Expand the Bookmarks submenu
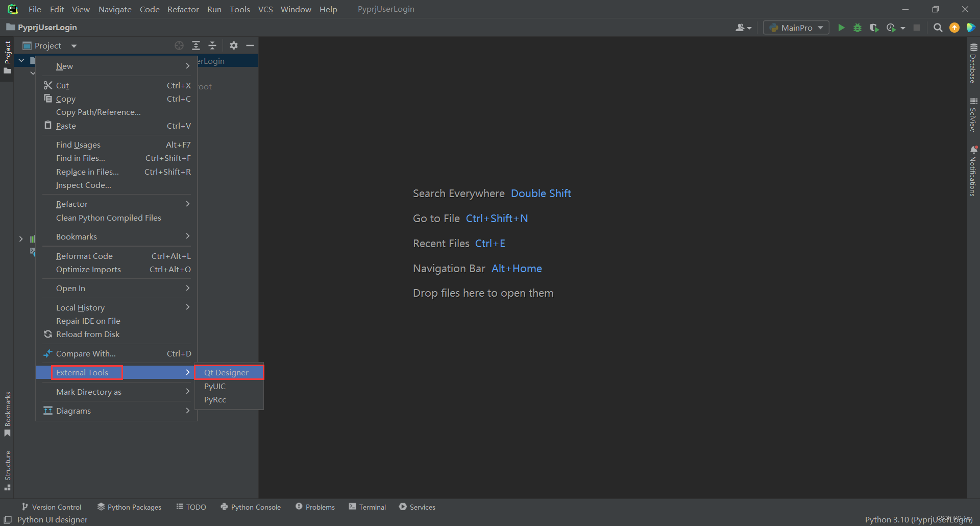Screen dimensions: 980x526 (x=116, y=236)
